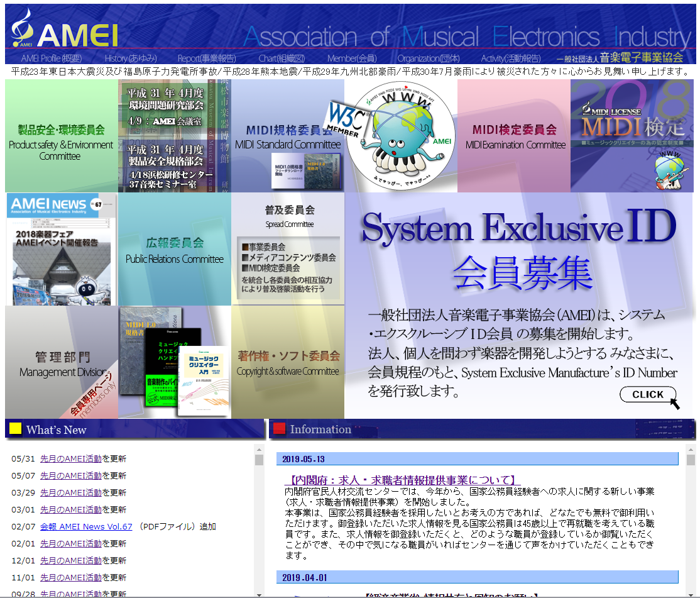Open Public Relations Committee tile
This screenshot has height=598, width=700.
click(175, 249)
